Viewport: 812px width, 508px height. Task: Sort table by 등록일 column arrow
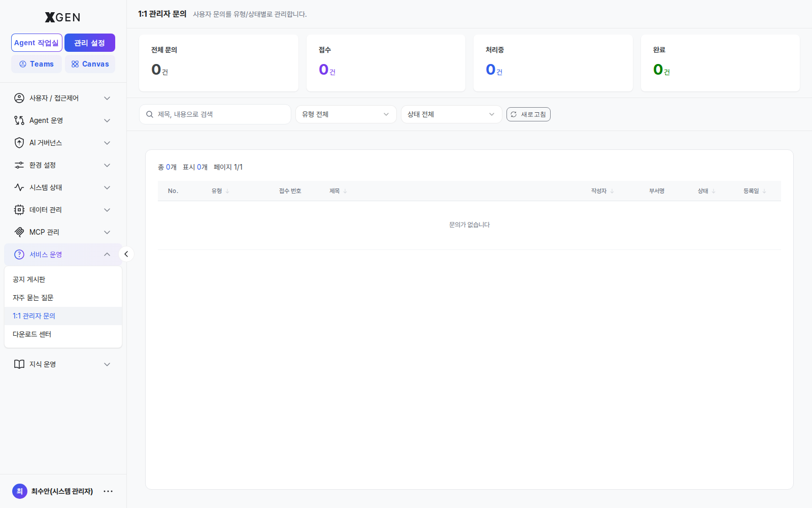(x=764, y=192)
